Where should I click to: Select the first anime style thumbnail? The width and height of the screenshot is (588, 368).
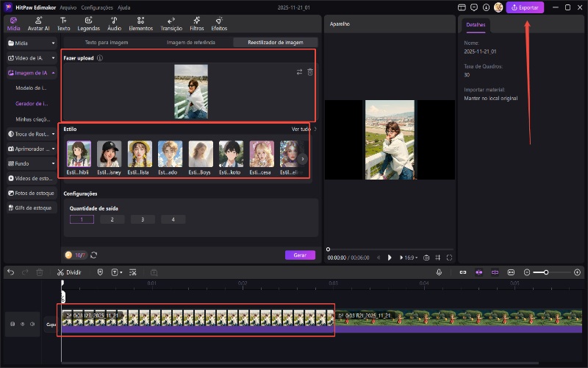click(79, 154)
